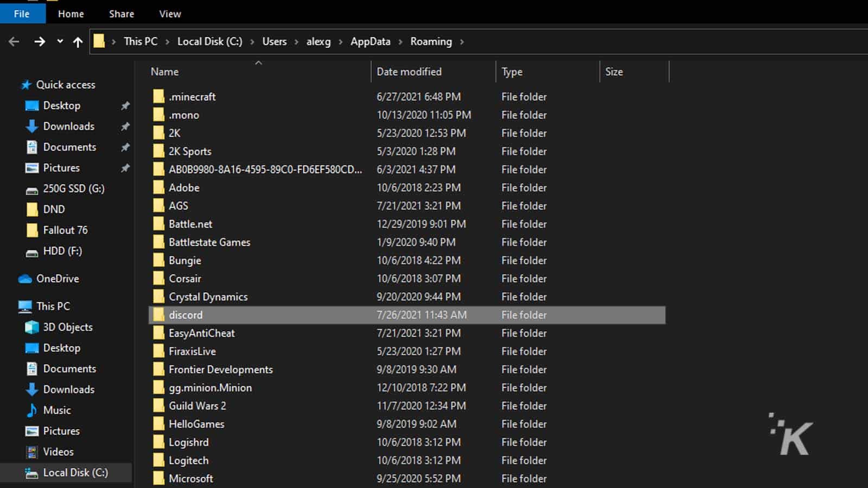Unpin Desktop via its pin icon
868x488 pixels.
click(x=125, y=106)
